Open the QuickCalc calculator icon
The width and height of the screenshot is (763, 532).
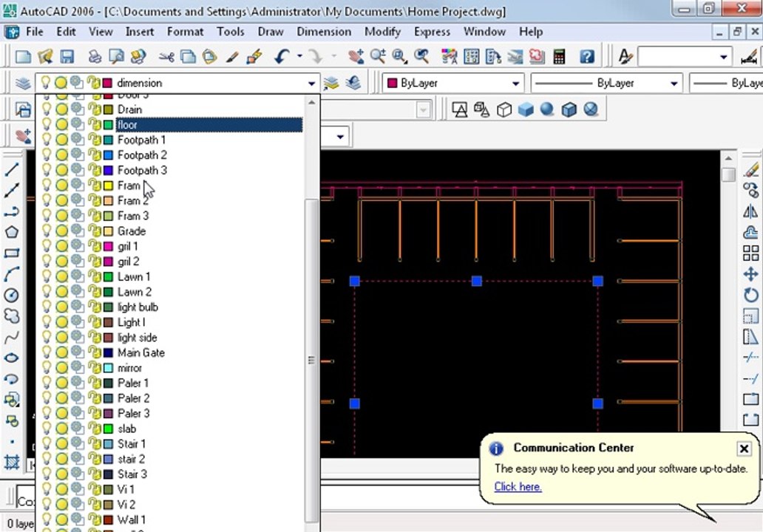[559, 56]
